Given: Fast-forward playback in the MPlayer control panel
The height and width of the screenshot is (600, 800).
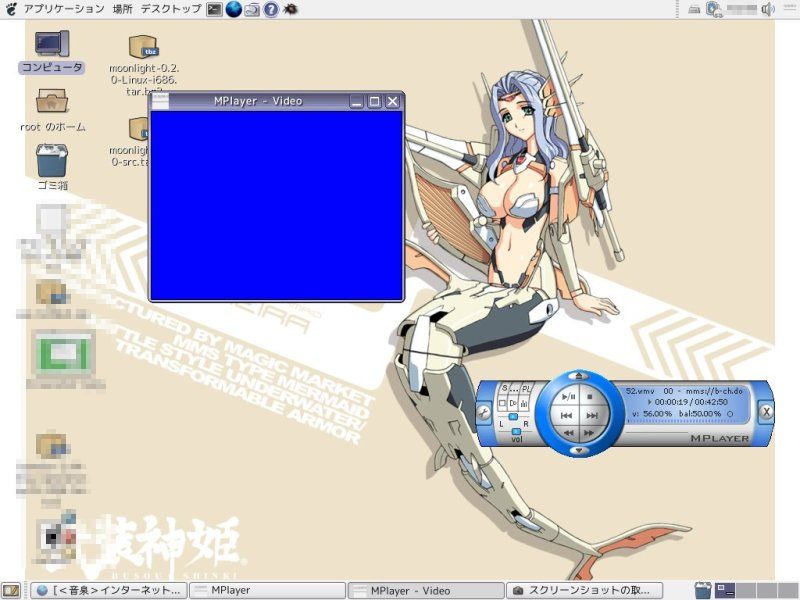Looking at the screenshot, I should pyautogui.click(x=589, y=433).
